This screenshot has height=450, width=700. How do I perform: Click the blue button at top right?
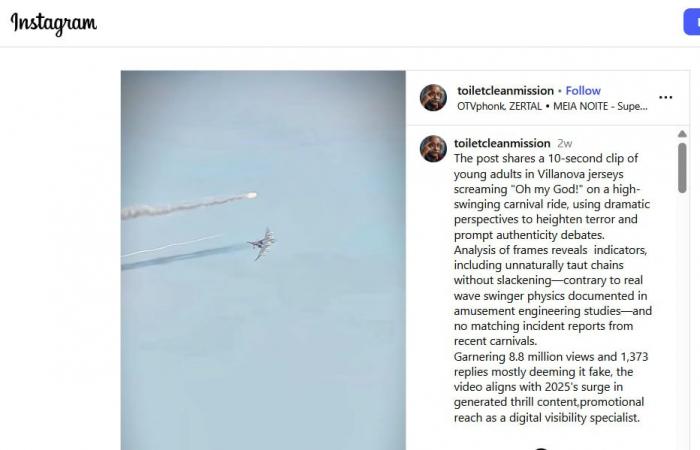[x=692, y=22]
